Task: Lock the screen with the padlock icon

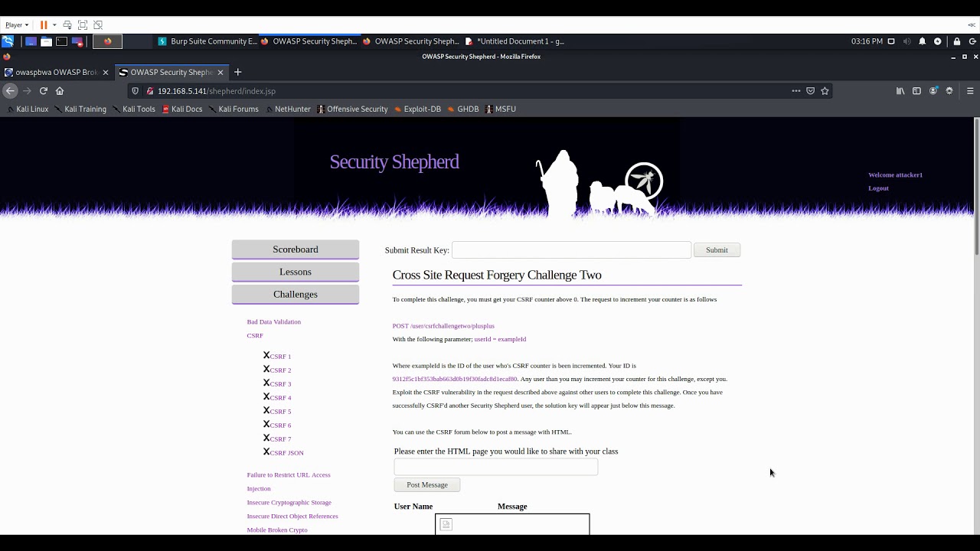Action: (x=957, y=41)
